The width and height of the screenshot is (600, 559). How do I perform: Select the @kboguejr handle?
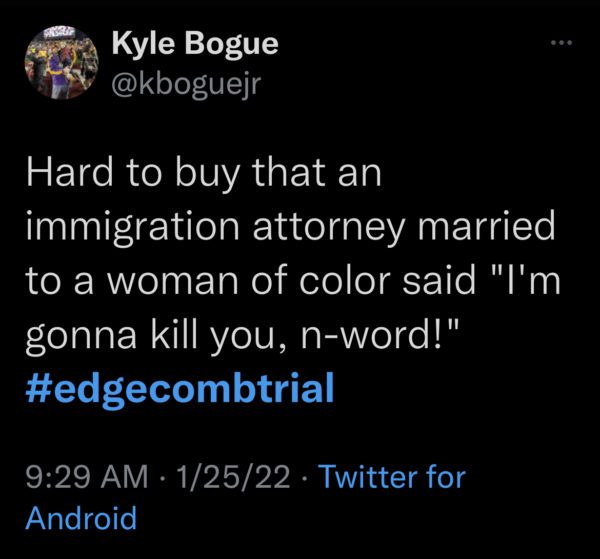coord(186,85)
